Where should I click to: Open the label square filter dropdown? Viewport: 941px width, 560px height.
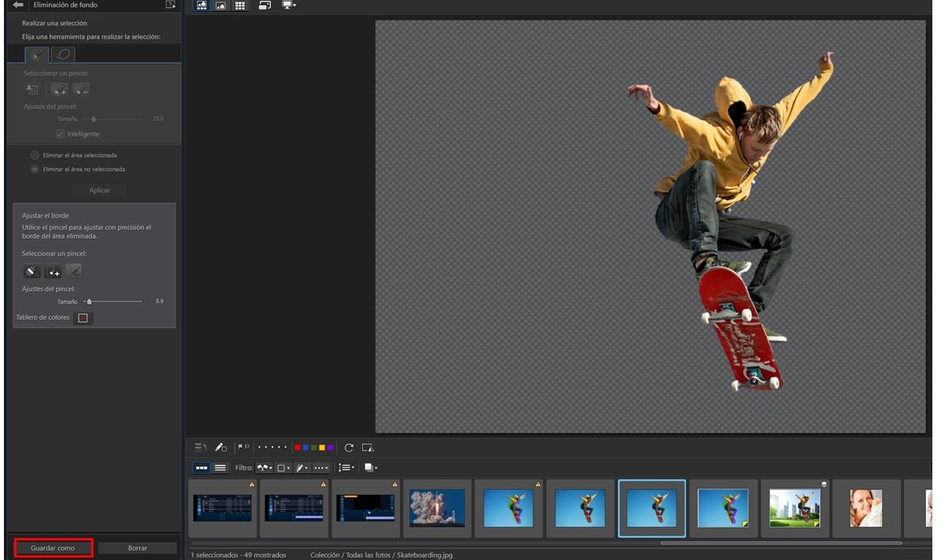click(x=284, y=467)
